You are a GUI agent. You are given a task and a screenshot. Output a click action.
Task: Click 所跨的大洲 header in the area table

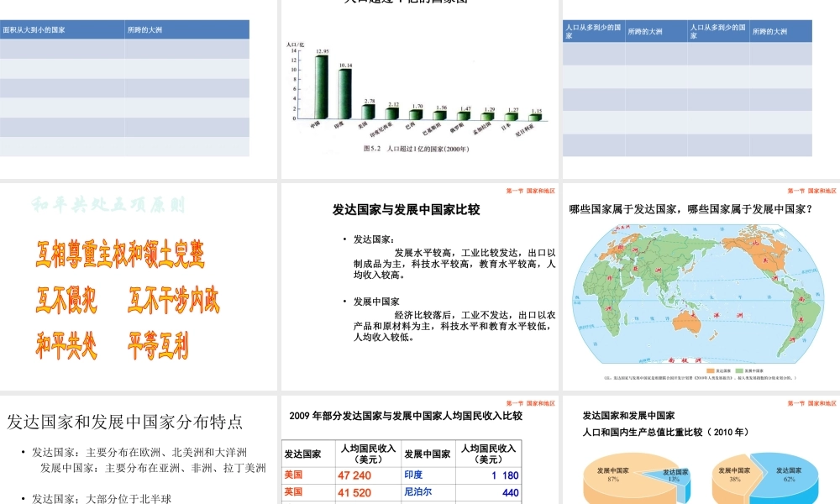[x=187, y=29]
